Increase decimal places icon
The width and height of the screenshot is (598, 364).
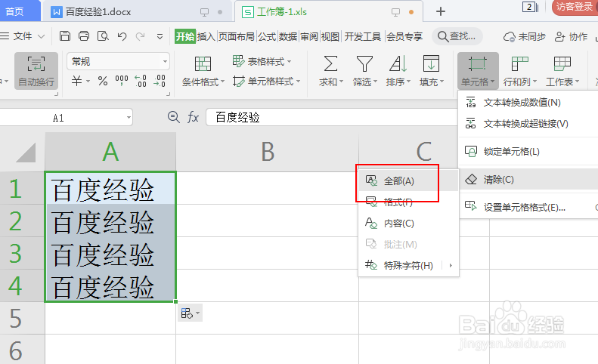[141, 81]
